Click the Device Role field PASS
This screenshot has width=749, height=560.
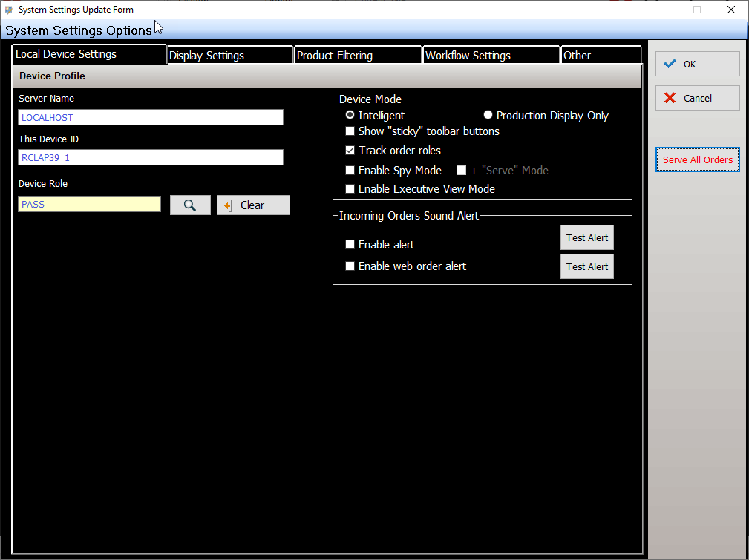click(x=89, y=204)
